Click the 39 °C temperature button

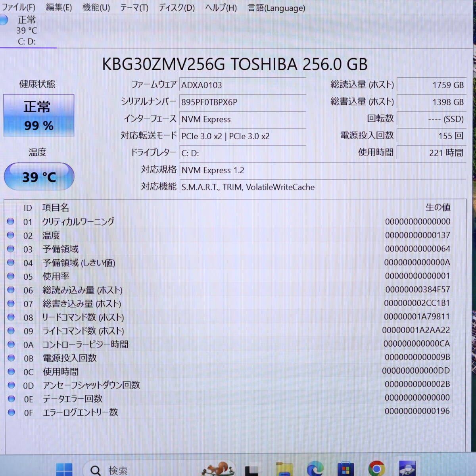coord(39,177)
